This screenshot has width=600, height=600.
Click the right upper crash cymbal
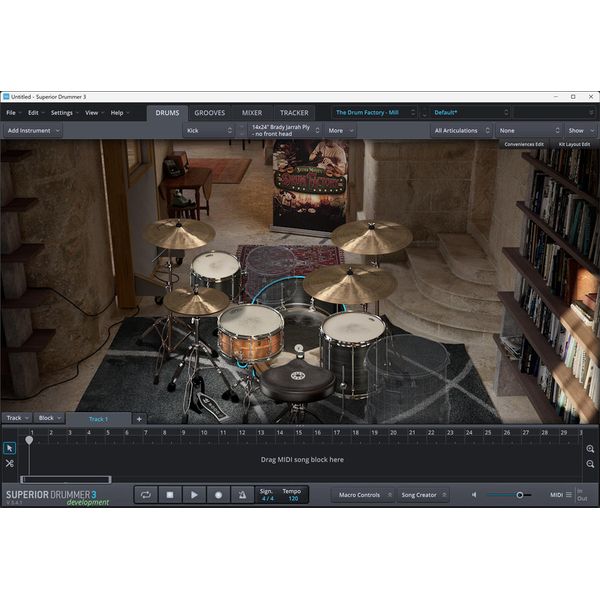(371, 237)
